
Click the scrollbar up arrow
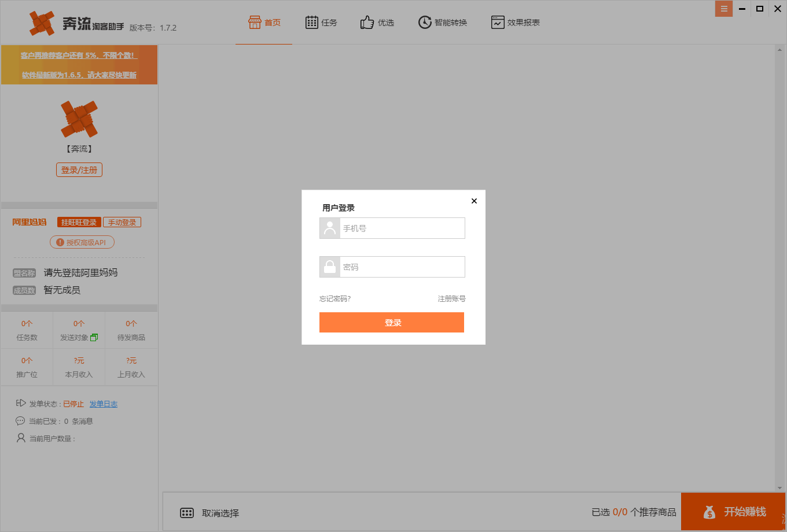[779, 50]
